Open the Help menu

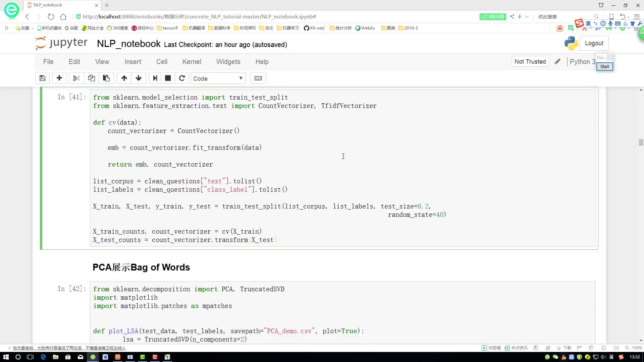pyautogui.click(x=262, y=62)
